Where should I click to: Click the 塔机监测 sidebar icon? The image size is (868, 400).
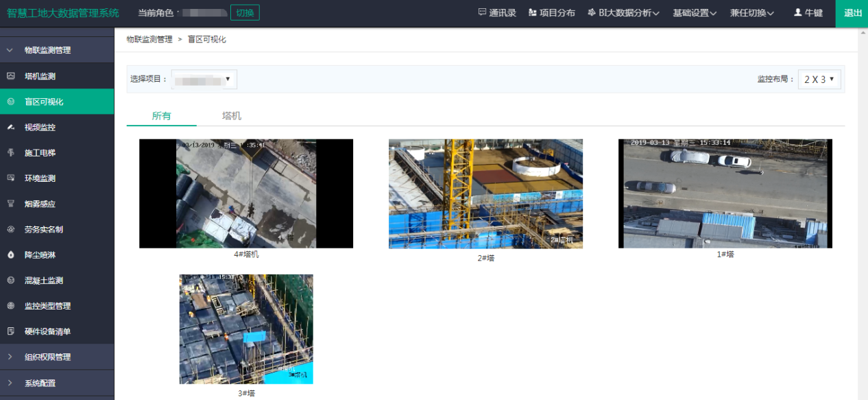[11, 76]
